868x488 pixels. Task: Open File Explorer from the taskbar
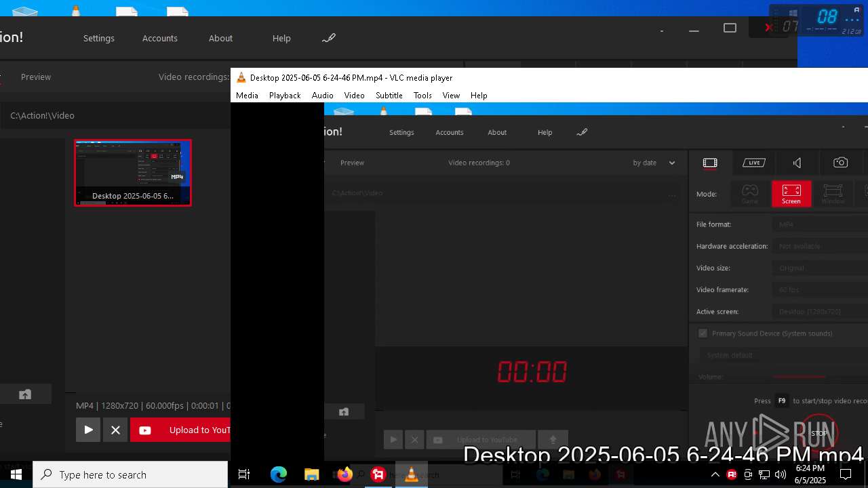pos(311,474)
